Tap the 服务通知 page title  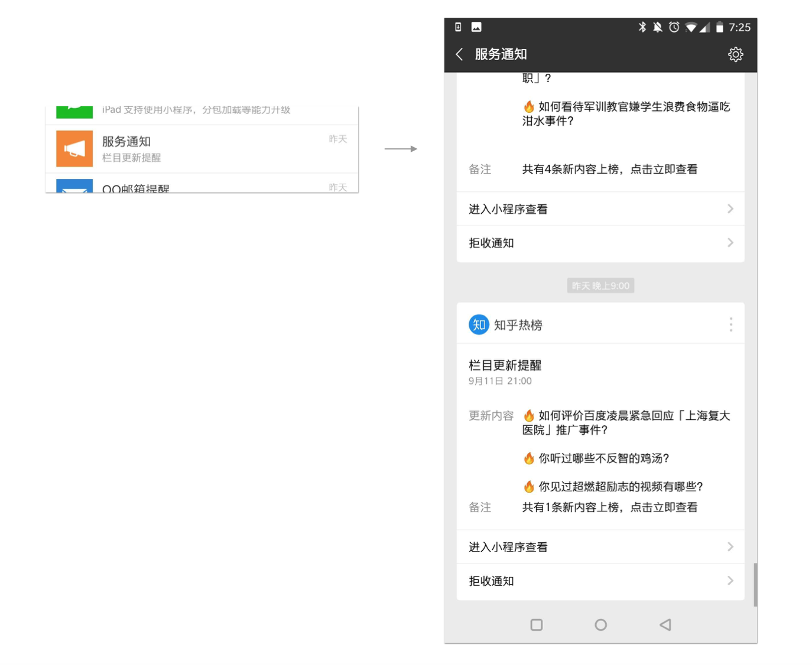tap(501, 54)
